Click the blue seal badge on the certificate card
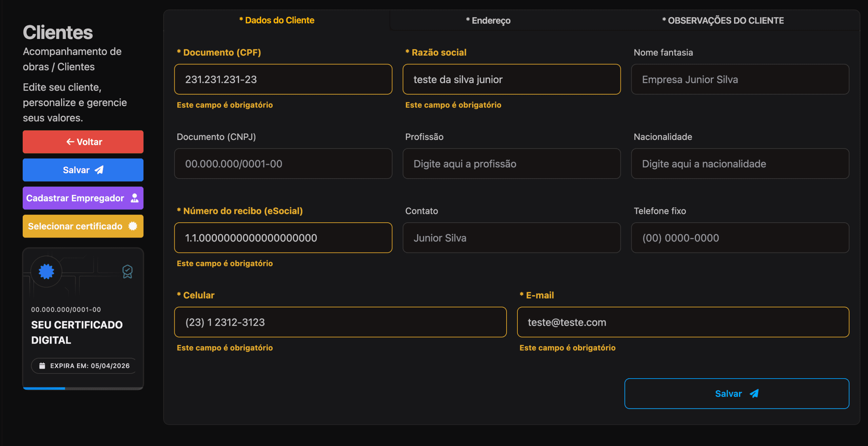The height and width of the screenshot is (446, 868). click(x=46, y=271)
